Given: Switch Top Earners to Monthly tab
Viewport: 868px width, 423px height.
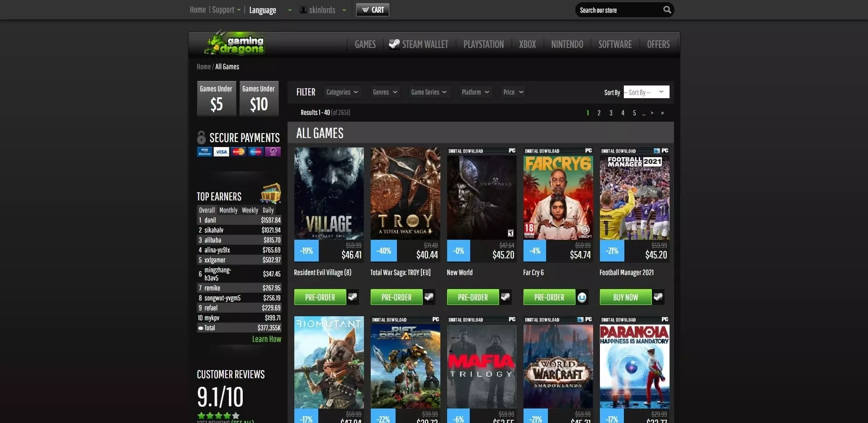Looking at the screenshot, I should pos(228,210).
